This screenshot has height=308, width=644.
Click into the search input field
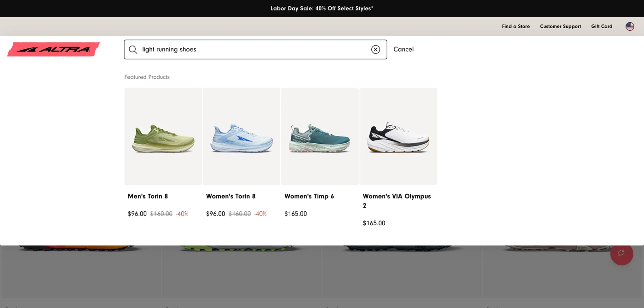(255, 49)
